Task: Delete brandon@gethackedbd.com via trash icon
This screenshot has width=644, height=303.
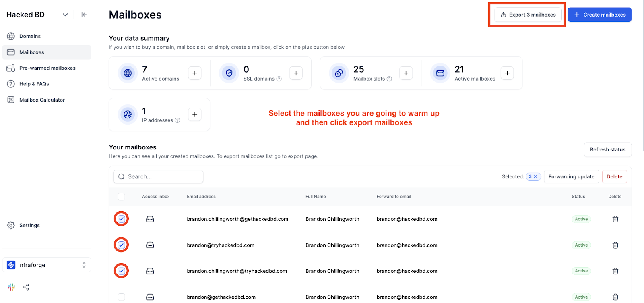Action: click(615, 297)
